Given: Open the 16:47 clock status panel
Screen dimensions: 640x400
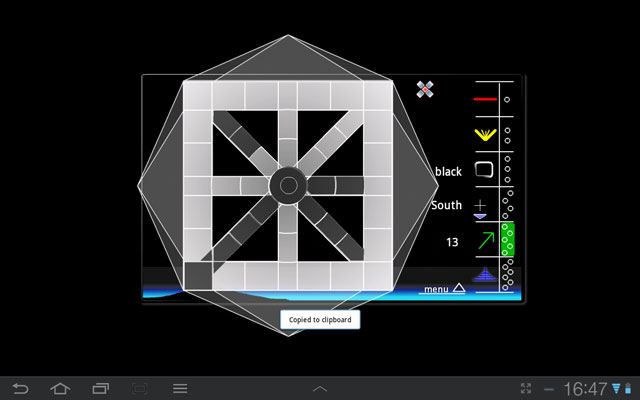Looking at the screenshot, I should click(x=585, y=389).
